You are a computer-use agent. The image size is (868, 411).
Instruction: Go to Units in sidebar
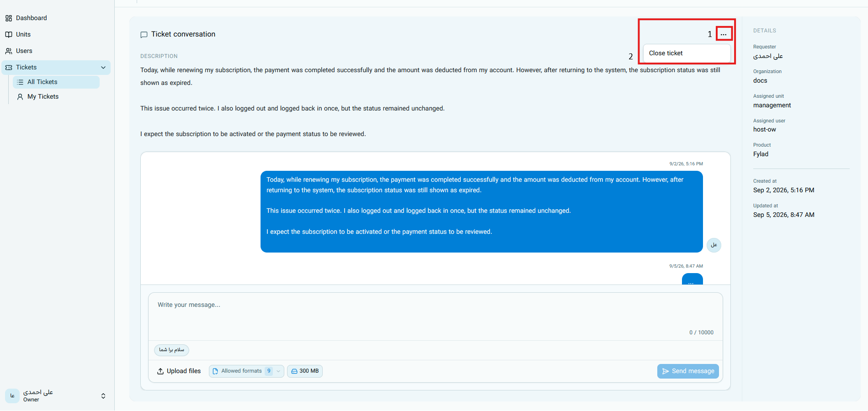pos(23,34)
